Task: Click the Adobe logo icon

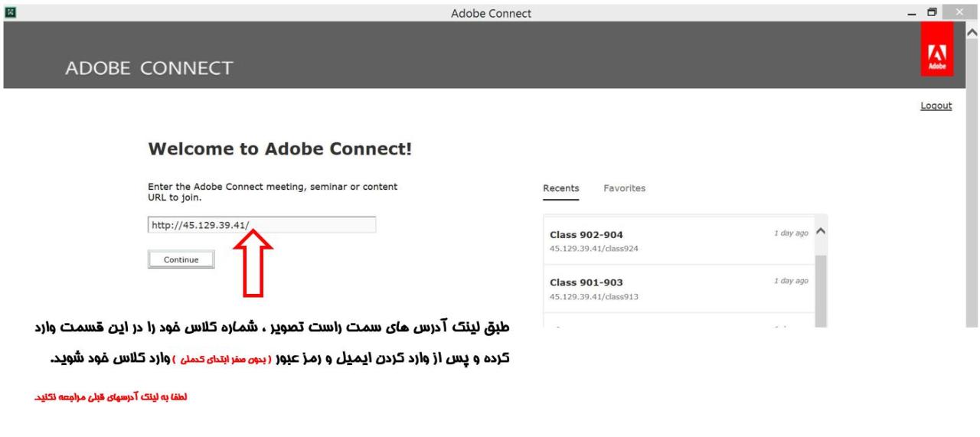Action: (938, 49)
